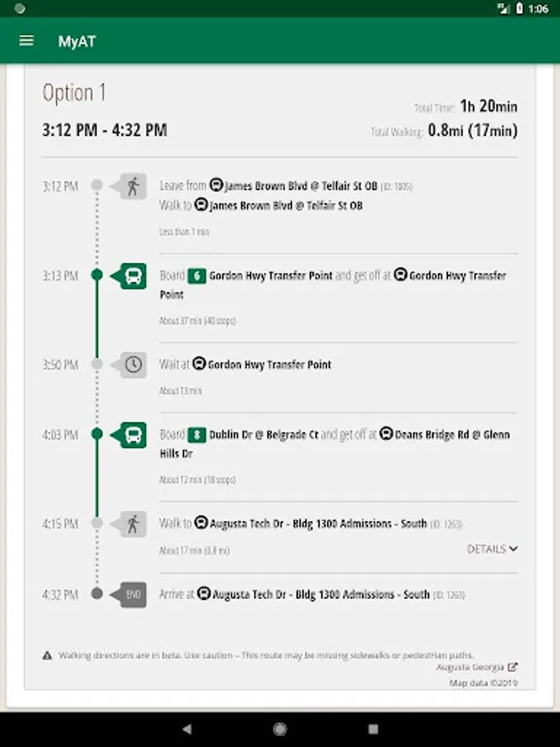
Task: Click route 8 badge
Action: click(x=196, y=435)
